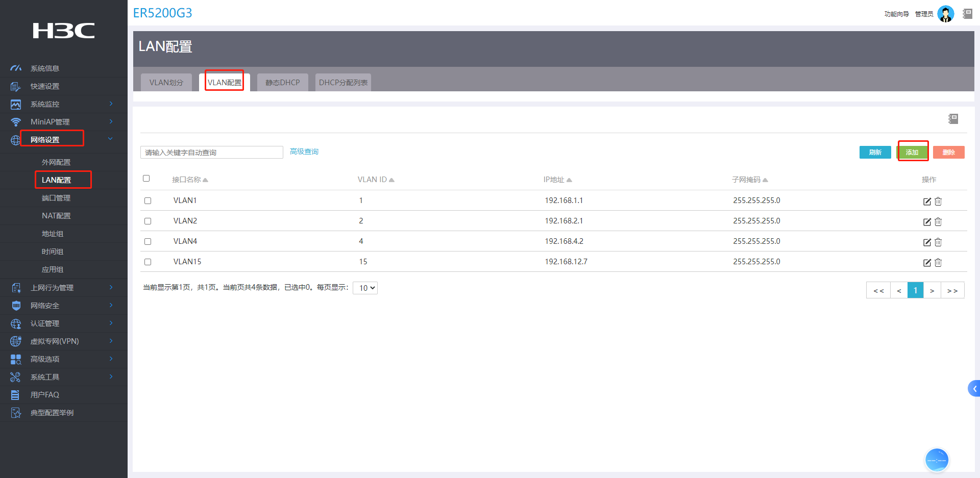Click the 上网行为管理 sidebar icon
This screenshot has height=478, width=980.
16,288
